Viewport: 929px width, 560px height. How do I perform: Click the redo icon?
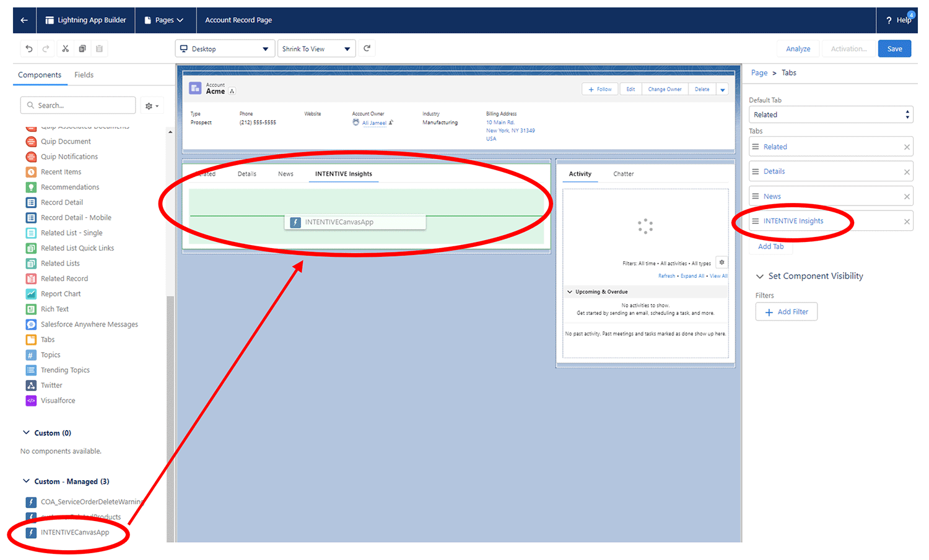[x=46, y=48]
